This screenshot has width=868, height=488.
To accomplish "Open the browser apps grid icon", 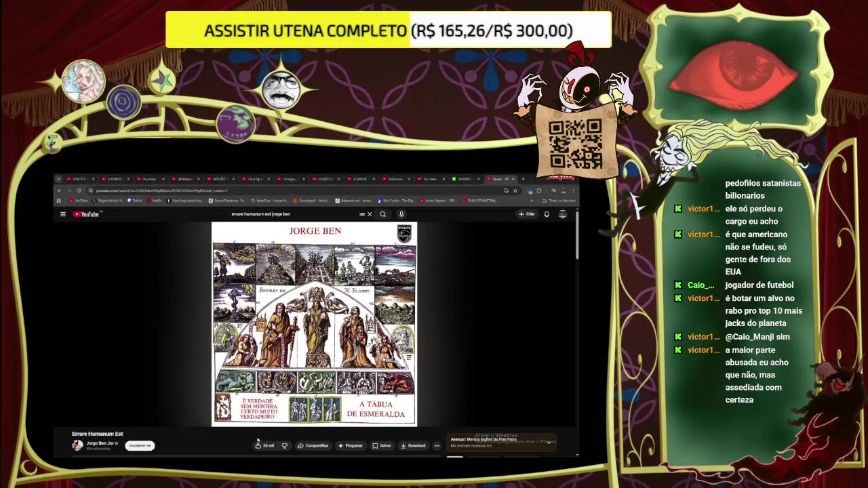I will 59,201.
